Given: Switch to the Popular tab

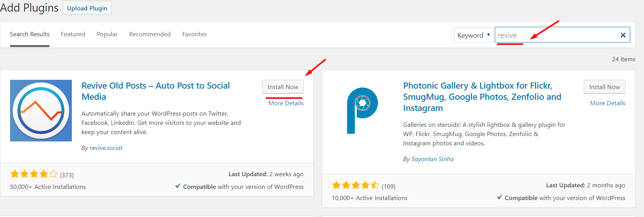Looking at the screenshot, I should click(x=107, y=34).
